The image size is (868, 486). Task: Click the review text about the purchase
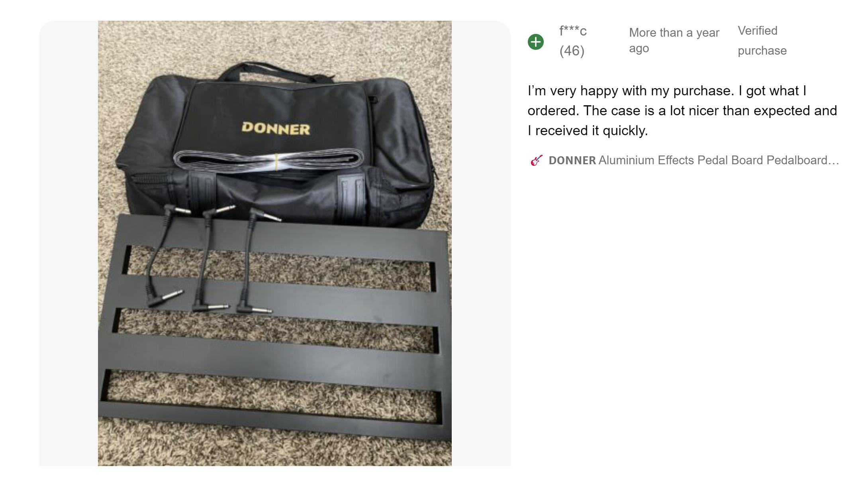pos(682,110)
